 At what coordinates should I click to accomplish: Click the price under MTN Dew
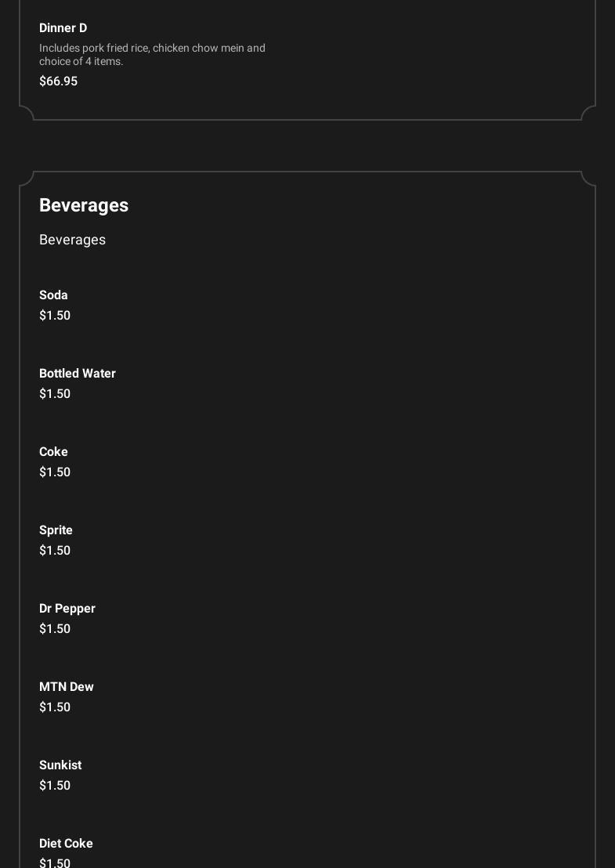pyautogui.click(x=55, y=707)
